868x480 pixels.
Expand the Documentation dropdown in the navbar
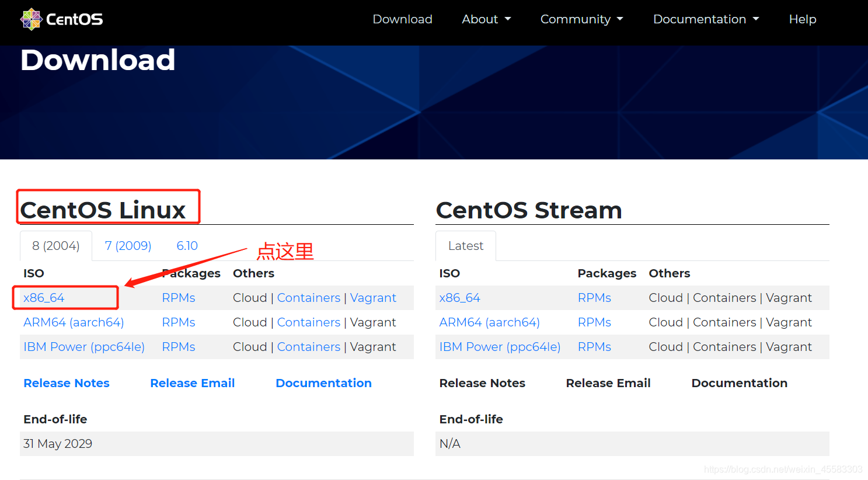[x=706, y=19]
